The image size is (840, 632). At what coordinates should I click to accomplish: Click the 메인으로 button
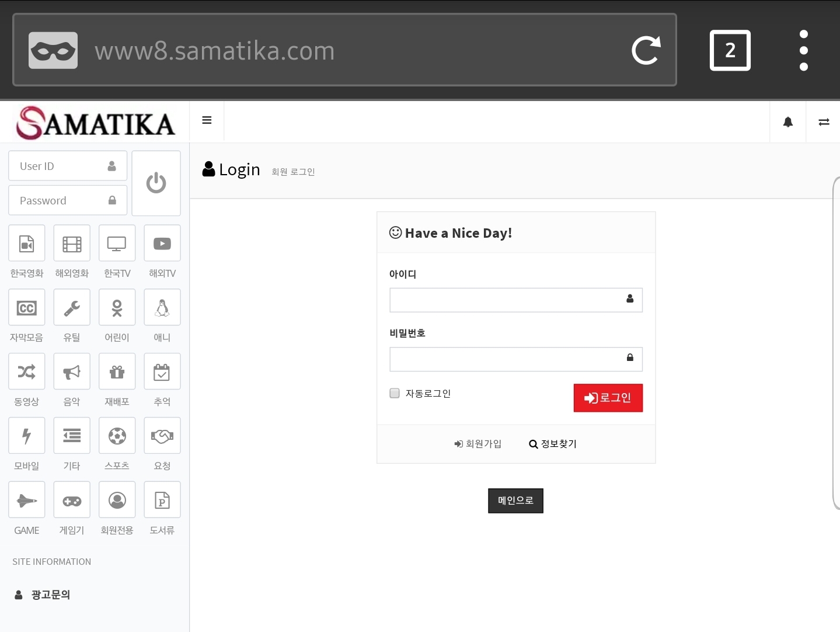[x=515, y=501]
